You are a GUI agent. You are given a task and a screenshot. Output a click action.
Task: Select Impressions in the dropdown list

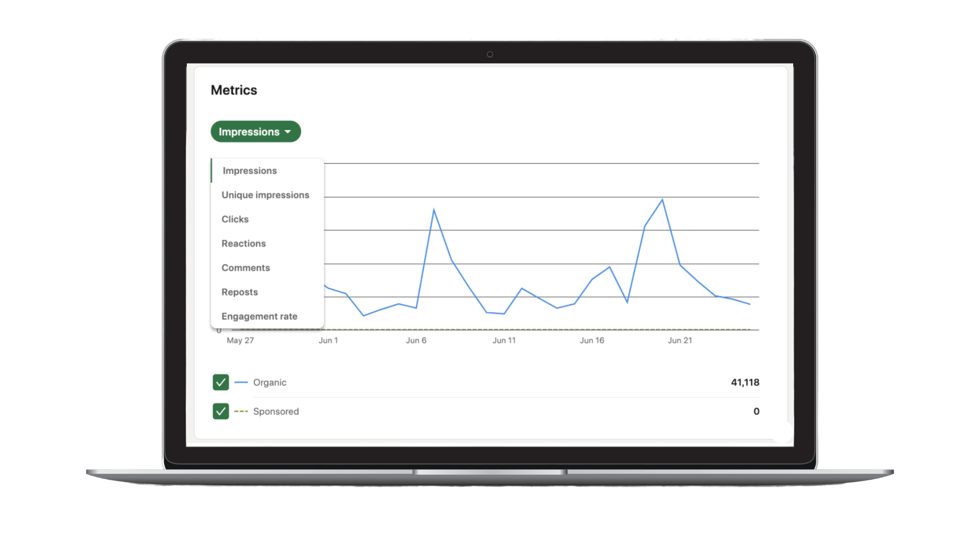267,171
